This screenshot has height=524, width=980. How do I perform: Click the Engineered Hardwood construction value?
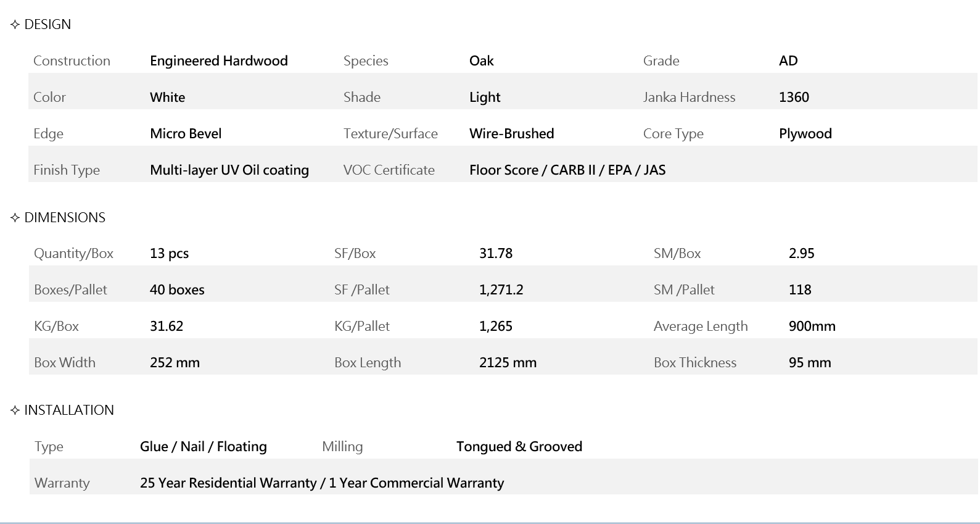(218, 61)
